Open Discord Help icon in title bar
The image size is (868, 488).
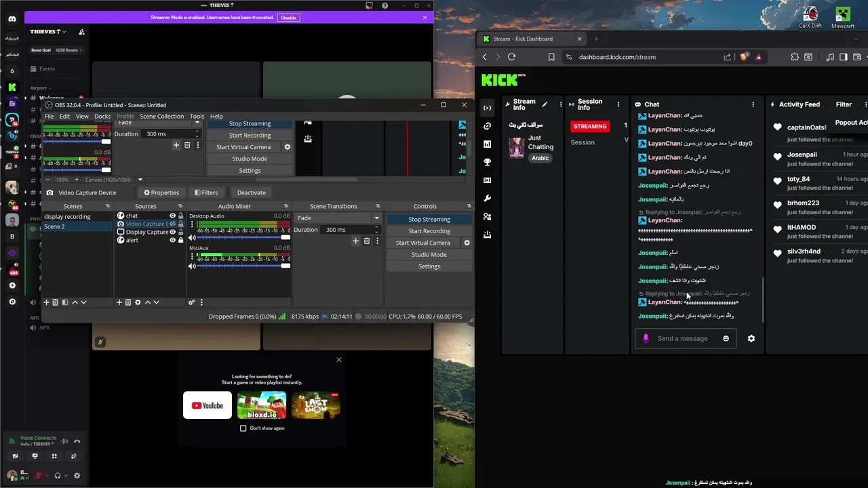click(383, 5)
